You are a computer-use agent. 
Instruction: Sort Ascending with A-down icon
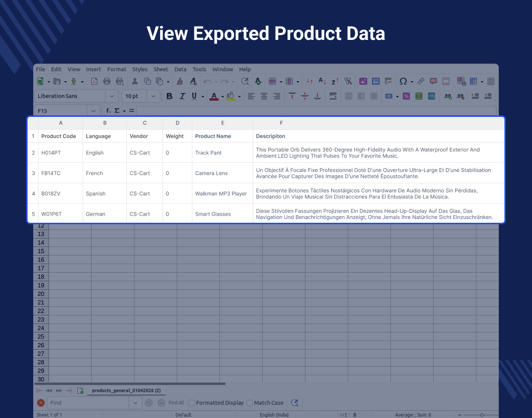(322, 81)
